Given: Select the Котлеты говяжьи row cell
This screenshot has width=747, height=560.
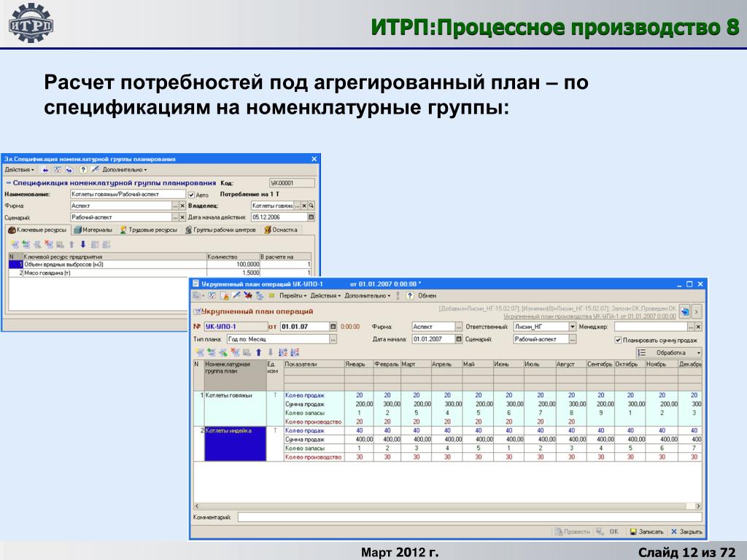Looking at the screenshot, I should pos(236,408).
